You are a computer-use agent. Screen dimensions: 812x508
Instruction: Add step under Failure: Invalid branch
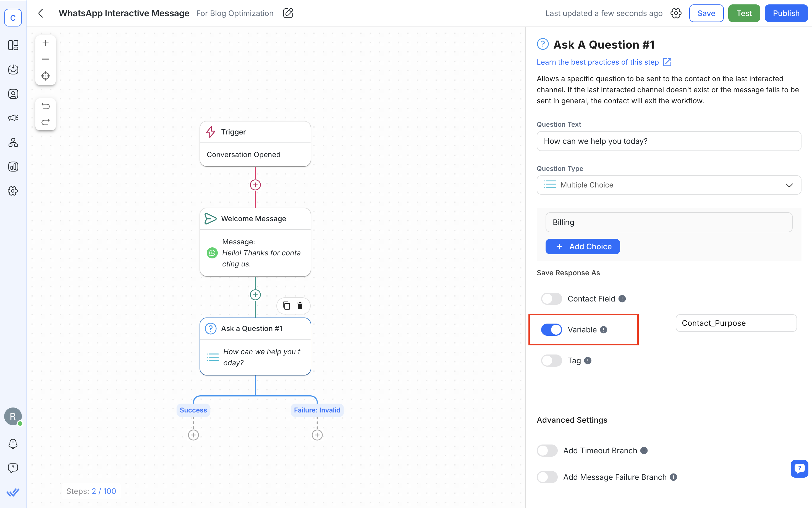[317, 435]
